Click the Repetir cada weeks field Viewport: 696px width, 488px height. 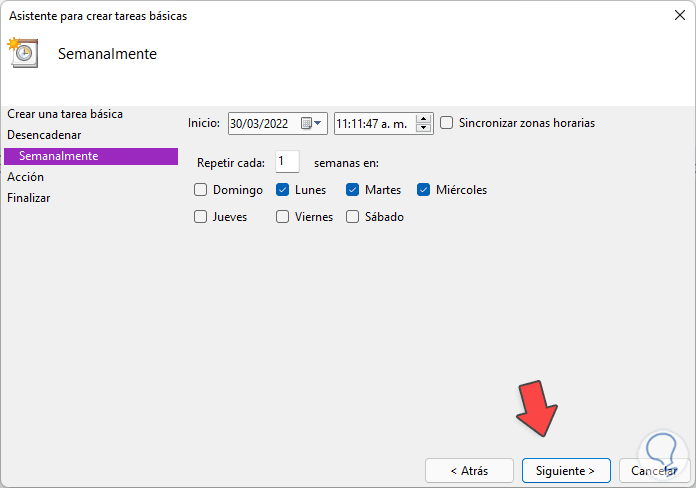pyautogui.click(x=287, y=162)
